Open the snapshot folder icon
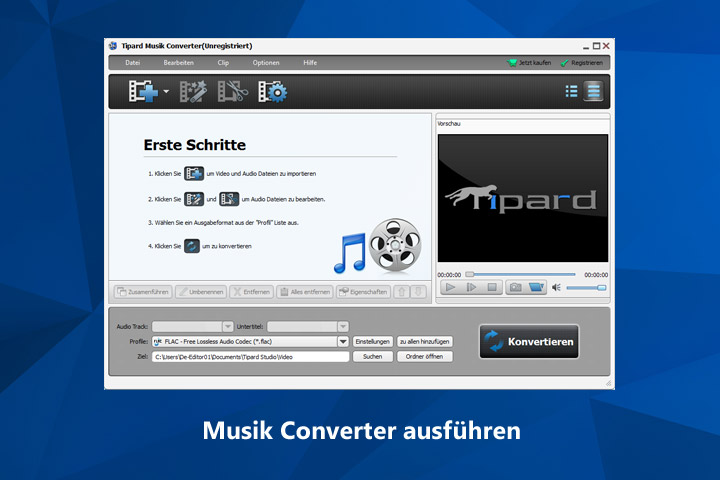Image resolution: width=720 pixels, height=480 pixels. click(536, 288)
